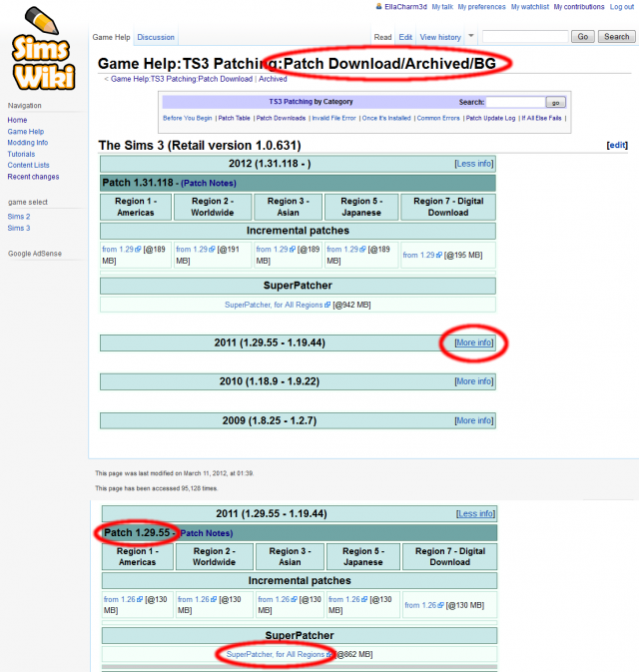Image resolution: width=639 pixels, height=672 pixels.
Task: Click the wiki search input field
Action: click(524, 37)
